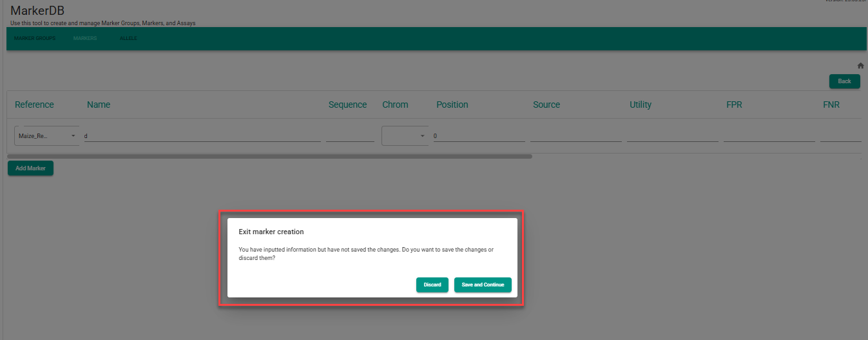This screenshot has height=340, width=868.
Task: Click the horizontal table scrollbar
Action: [269, 156]
